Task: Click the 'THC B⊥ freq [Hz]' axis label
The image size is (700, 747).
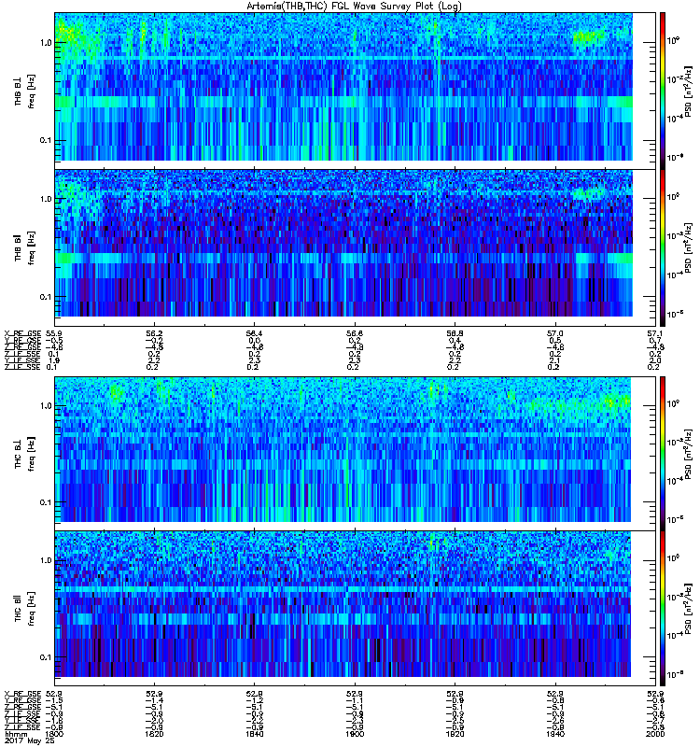Action: tap(25, 454)
